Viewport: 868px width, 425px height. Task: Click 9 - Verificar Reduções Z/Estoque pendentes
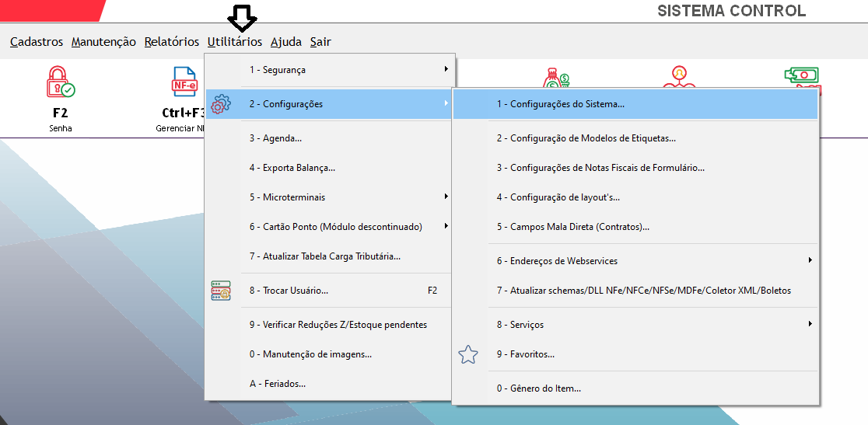click(x=331, y=325)
